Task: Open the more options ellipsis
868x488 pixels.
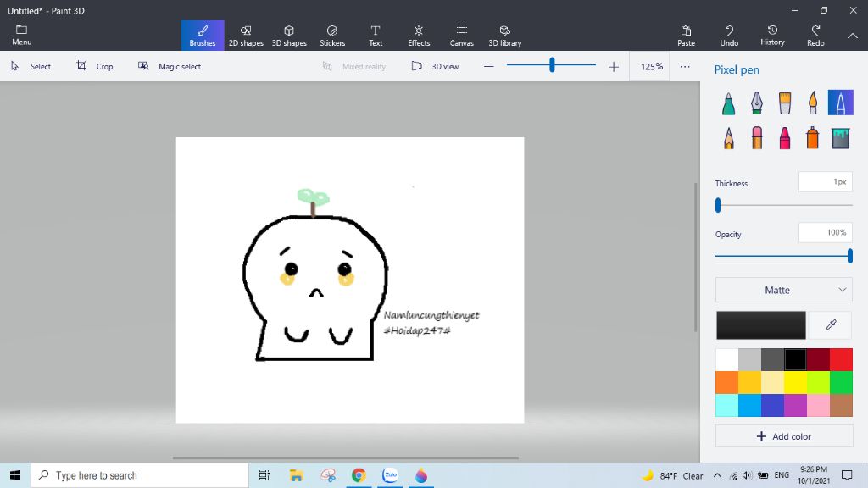Action: pos(685,66)
